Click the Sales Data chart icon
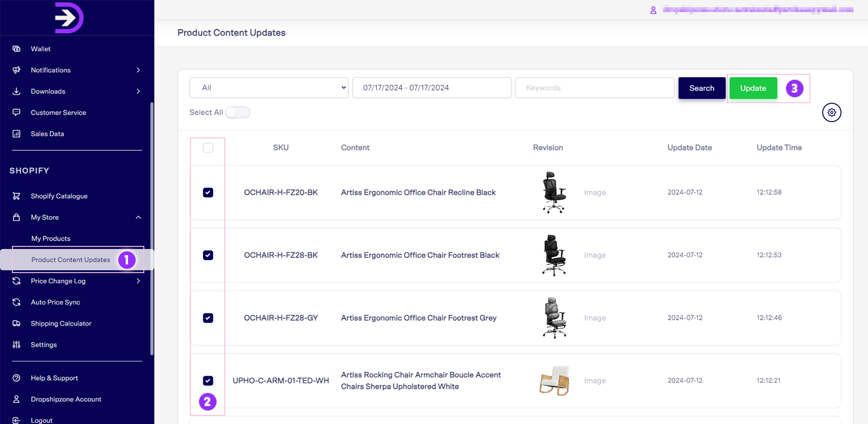 [16, 134]
